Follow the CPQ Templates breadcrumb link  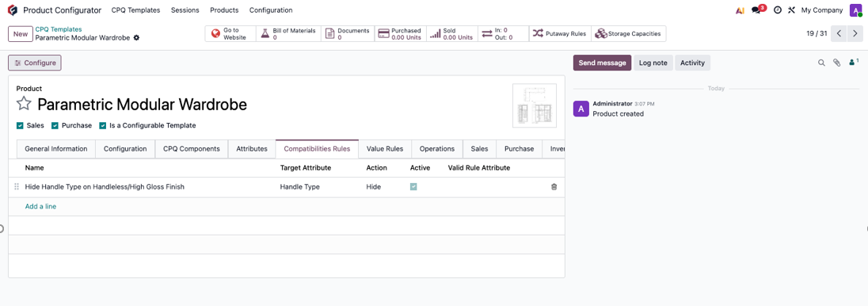click(x=59, y=29)
